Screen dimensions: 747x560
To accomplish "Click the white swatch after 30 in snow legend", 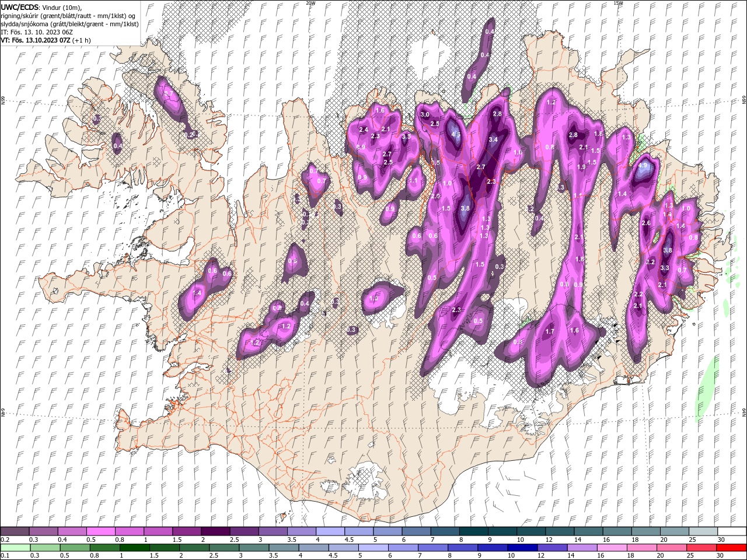I will [x=731, y=531].
